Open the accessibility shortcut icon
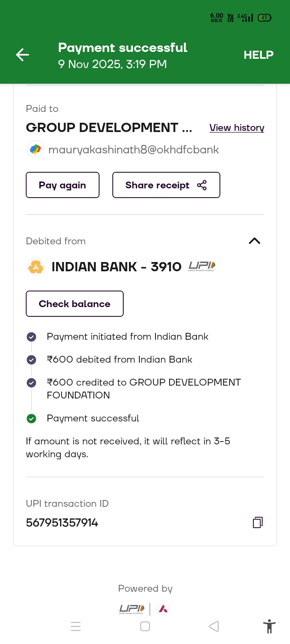The width and height of the screenshot is (290, 644). click(269, 626)
